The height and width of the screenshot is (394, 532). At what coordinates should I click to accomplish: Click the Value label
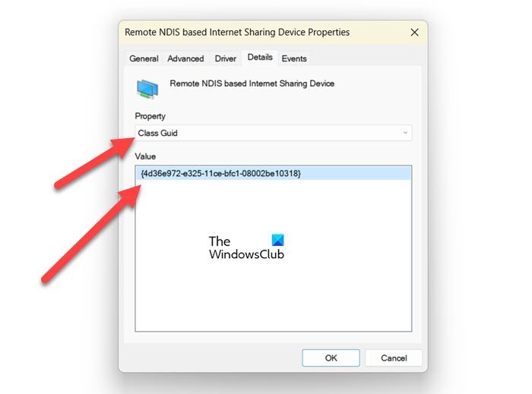click(x=145, y=156)
